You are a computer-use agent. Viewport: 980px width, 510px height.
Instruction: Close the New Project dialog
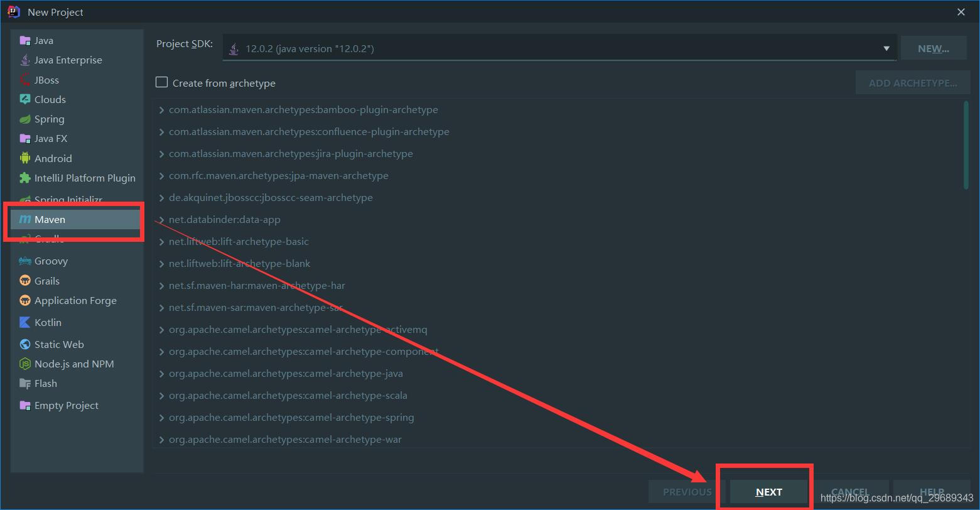tap(961, 12)
